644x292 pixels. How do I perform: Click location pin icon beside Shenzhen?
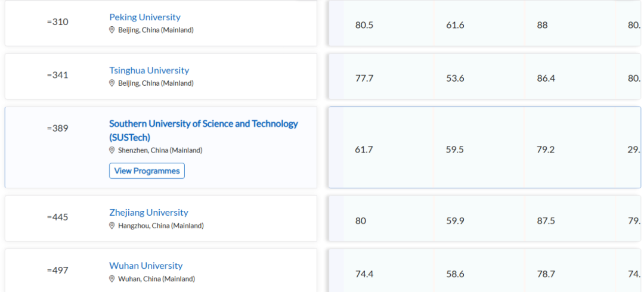pos(112,150)
